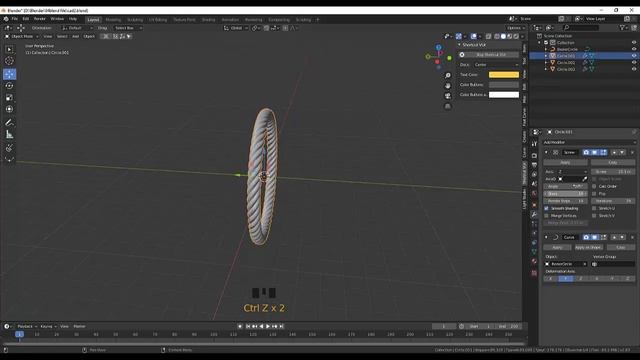Click the timeline play button
The width and height of the screenshot is (640, 360).
point(268,326)
